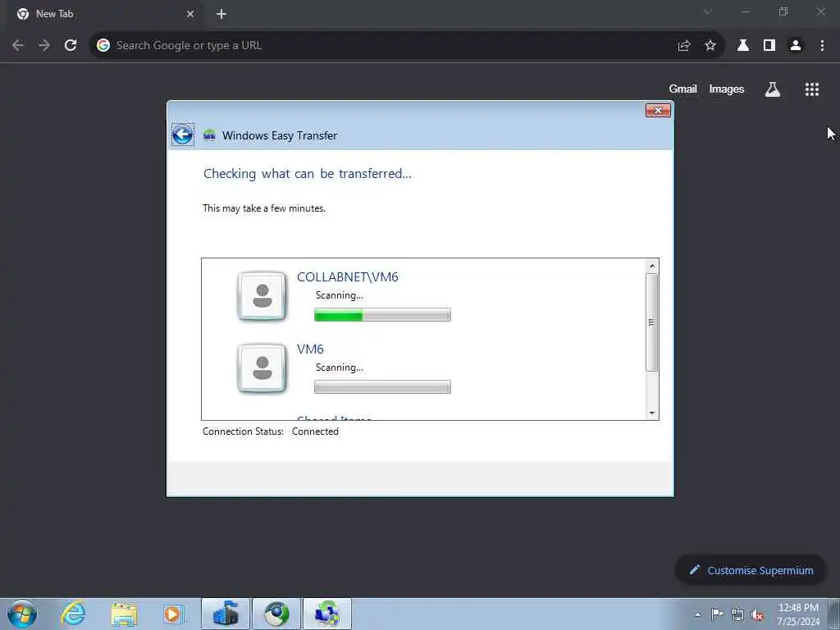
Task: Switch to Windows Easy Transfer taskbar button
Action: [x=327, y=614]
